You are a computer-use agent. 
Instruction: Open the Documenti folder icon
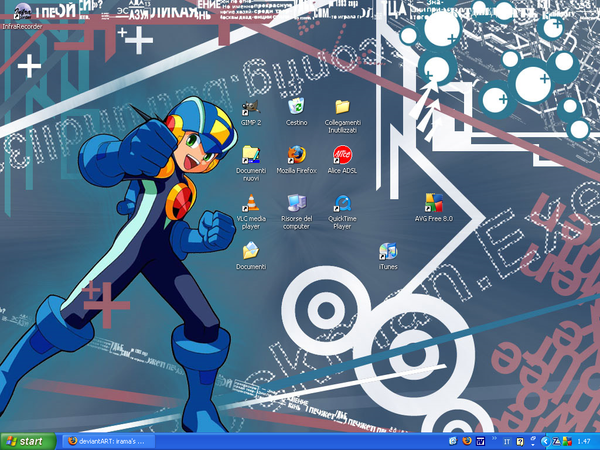(x=251, y=256)
